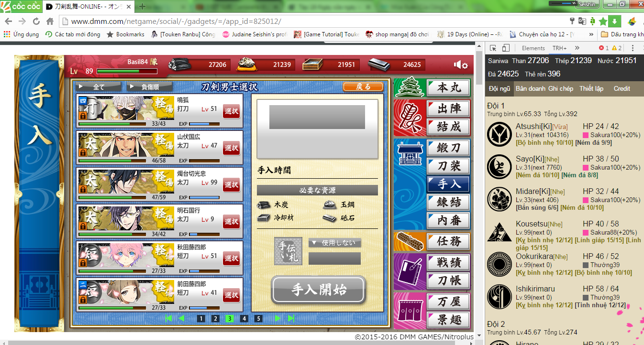Open the 刀装 equipment menu
Viewport: 644px width, 345px height.
(x=448, y=165)
